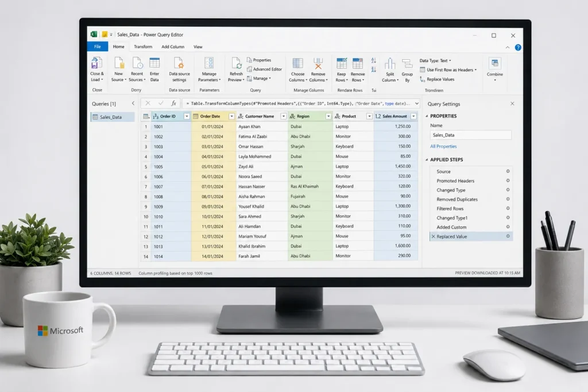
Task: Select the Added Custom step
Action: coord(471,227)
